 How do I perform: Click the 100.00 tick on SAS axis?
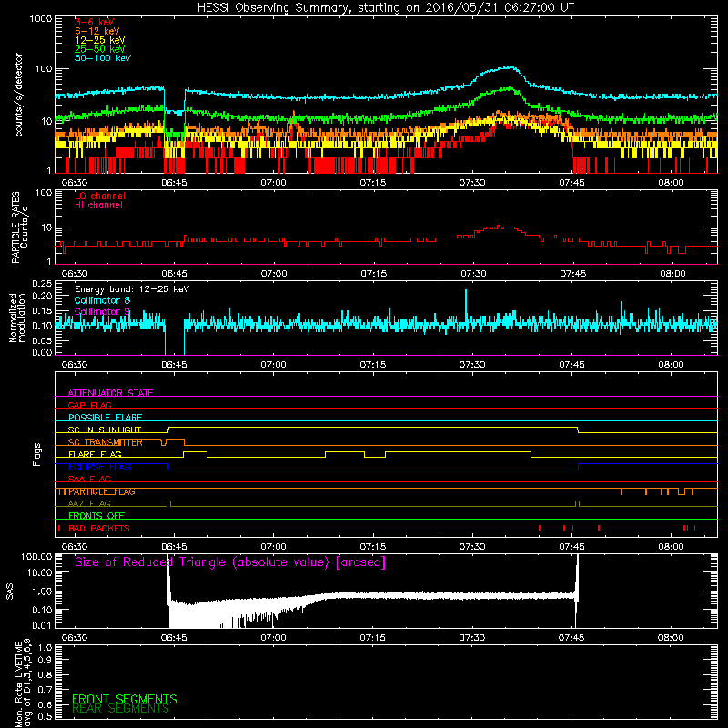[x=36, y=556]
